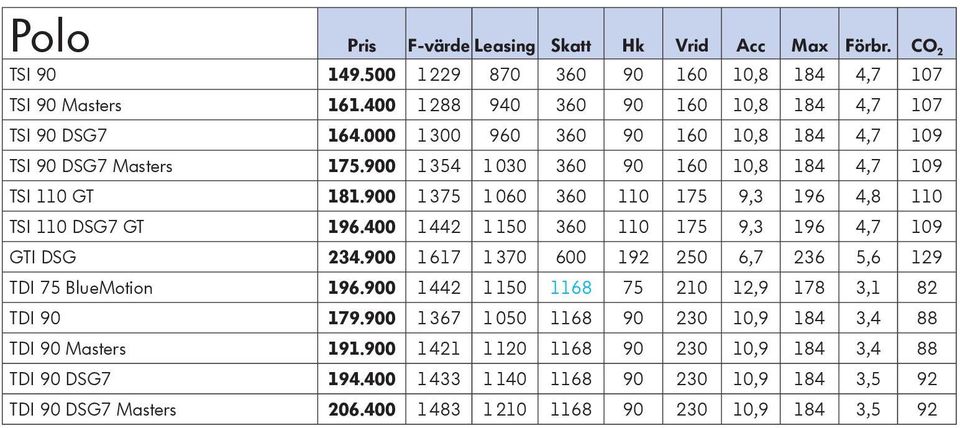Click the Polo table title
Viewport: 960px width, 428px height.
(x=50, y=36)
